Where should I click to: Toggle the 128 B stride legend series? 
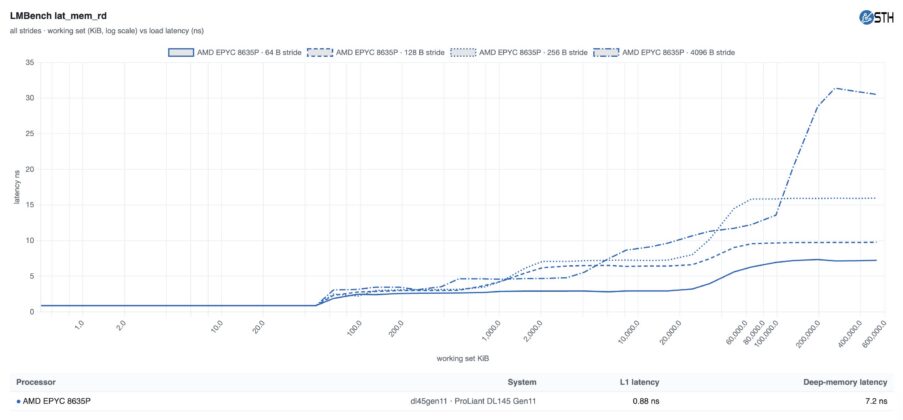click(376, 52)
